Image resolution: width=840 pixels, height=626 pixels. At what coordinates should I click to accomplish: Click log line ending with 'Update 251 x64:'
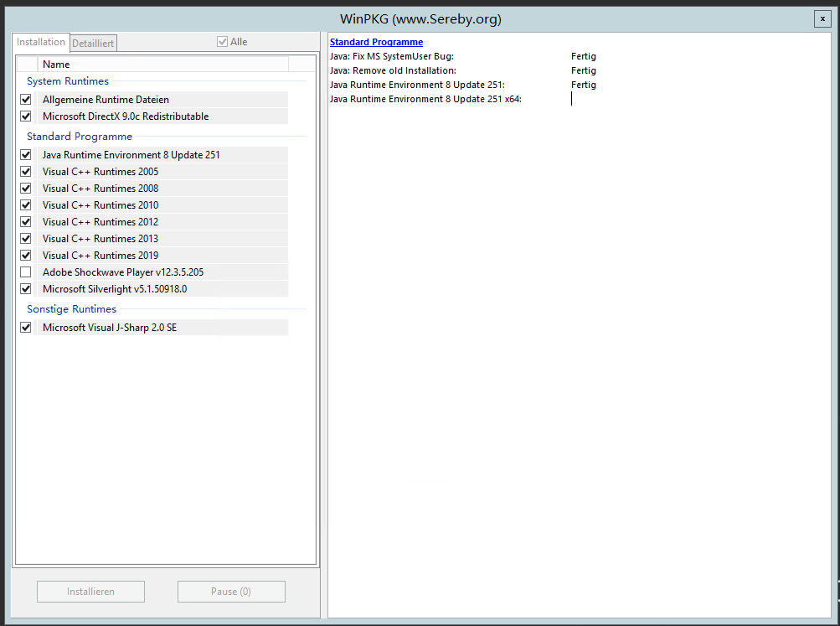click(x=425, y=99)
